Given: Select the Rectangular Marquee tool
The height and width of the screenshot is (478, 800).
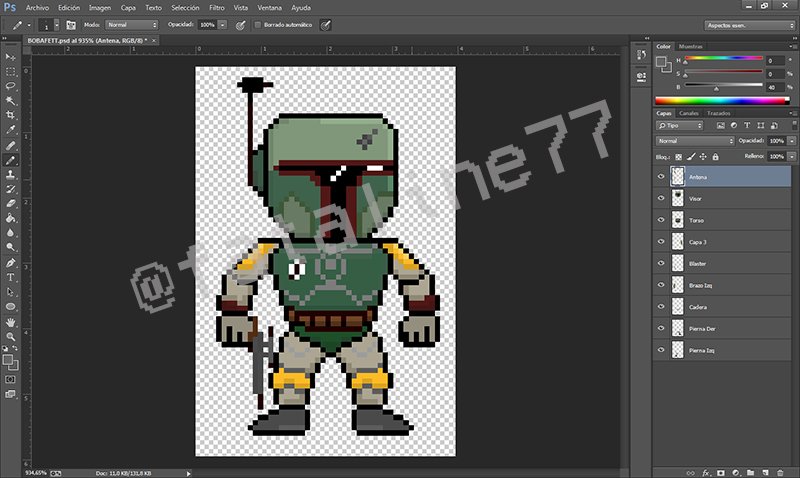Looking at the screenshot, I should [x=10, y=71].
